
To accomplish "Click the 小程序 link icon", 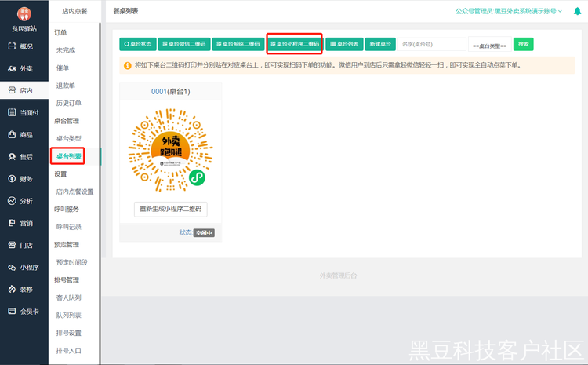I will coord(12,267).
